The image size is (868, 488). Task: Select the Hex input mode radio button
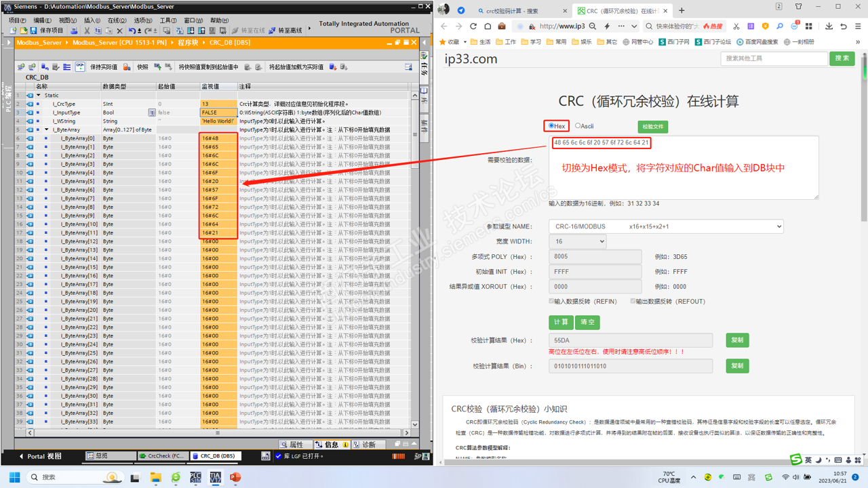click(x=551, y=126)
